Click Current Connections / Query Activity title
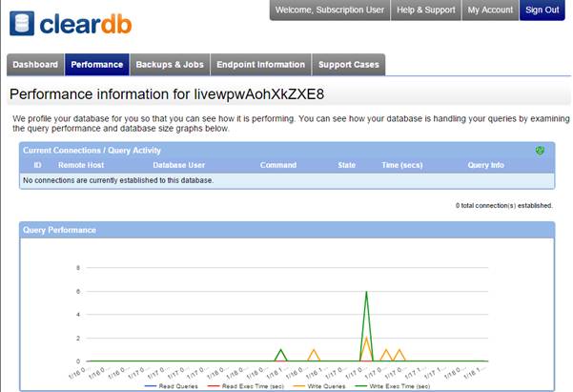This screenshot has width=573, height=392. (x=92, y=151)
